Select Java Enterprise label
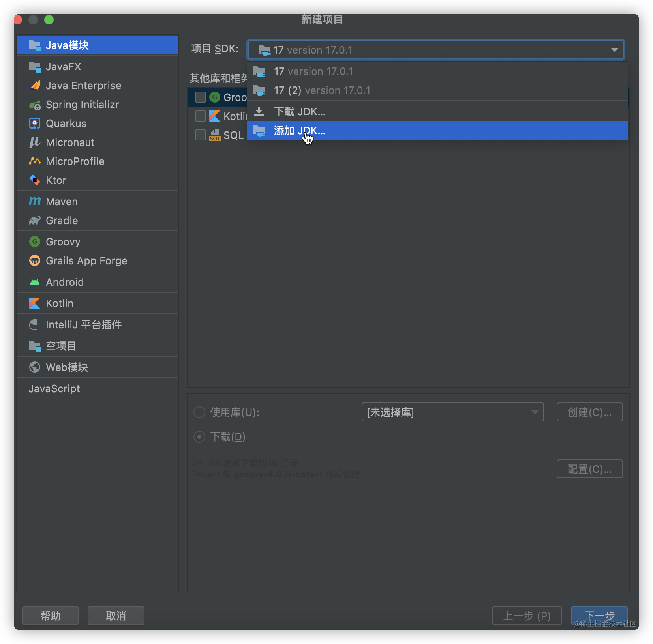This screenshot has height=644, width=653. point(84,86)
